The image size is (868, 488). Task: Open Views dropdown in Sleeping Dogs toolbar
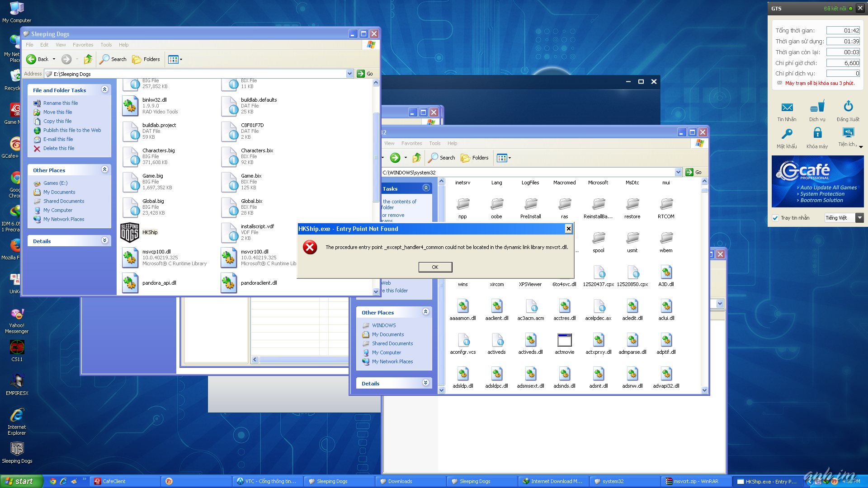click(175, 59)
